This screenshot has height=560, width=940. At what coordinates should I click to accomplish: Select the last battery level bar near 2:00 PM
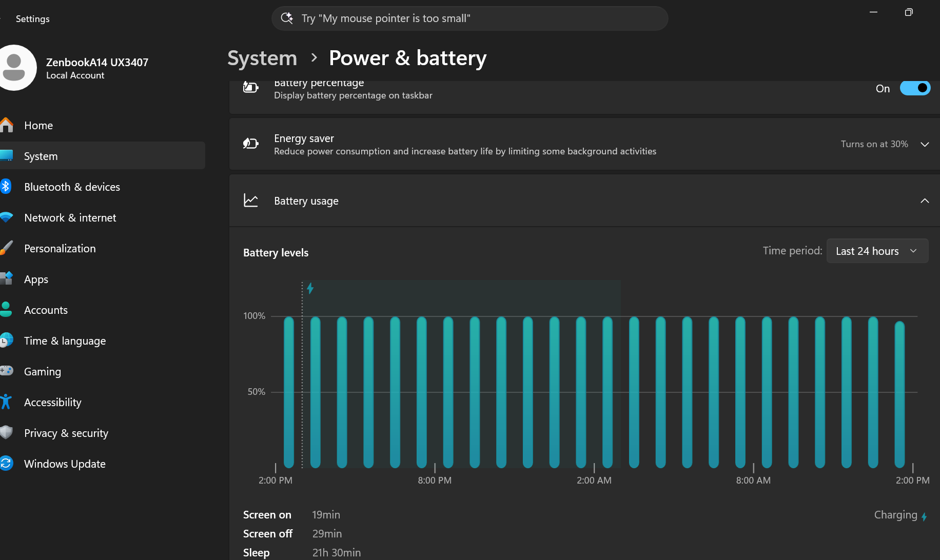[x=899, y=394]
